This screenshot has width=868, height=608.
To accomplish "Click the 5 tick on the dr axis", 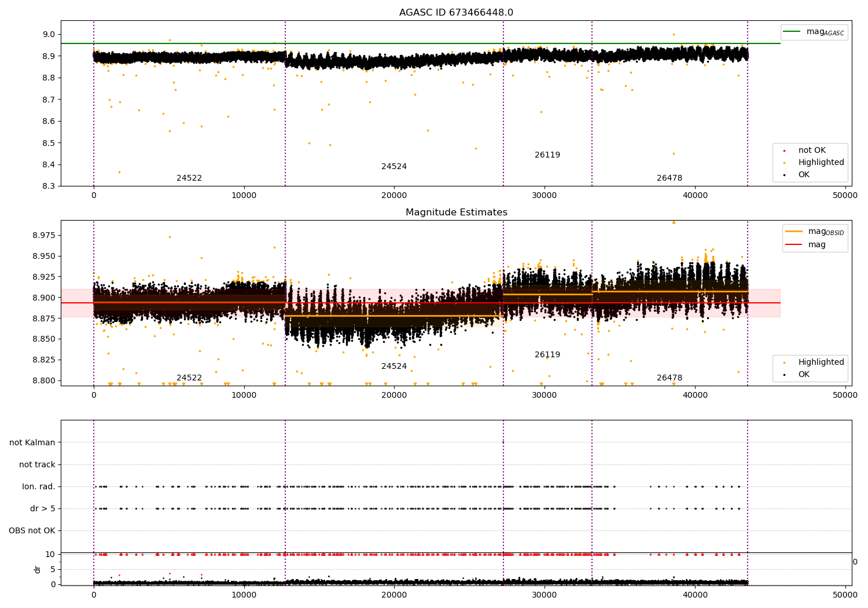I will pyautogui.click(x=53, y=569).
